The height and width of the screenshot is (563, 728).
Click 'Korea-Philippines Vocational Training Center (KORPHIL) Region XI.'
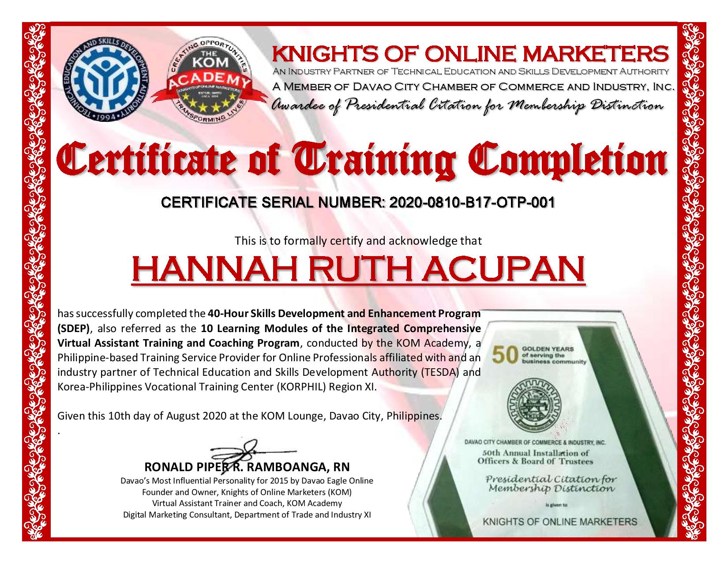pyautogui.click(x=218, y=387)
